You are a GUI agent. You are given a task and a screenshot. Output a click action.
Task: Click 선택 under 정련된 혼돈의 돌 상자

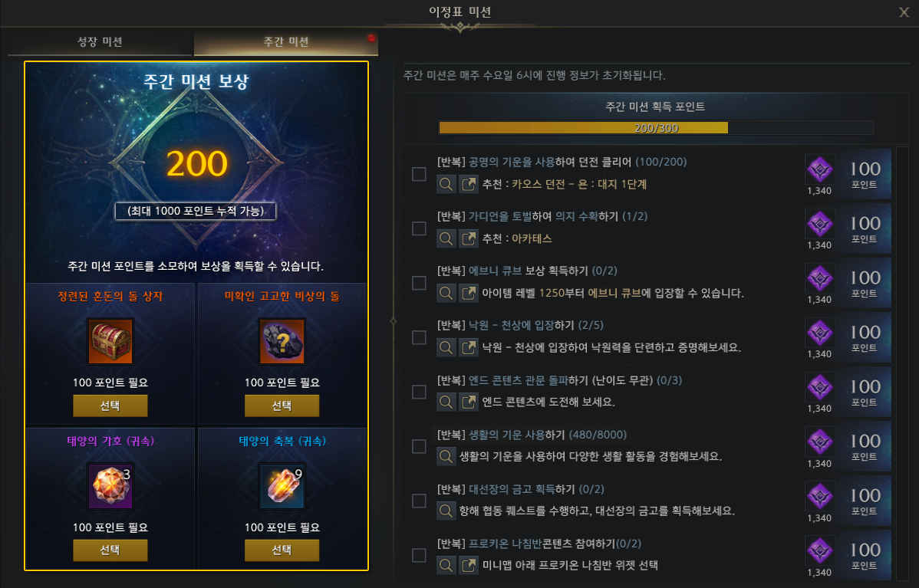click(110, 406)
